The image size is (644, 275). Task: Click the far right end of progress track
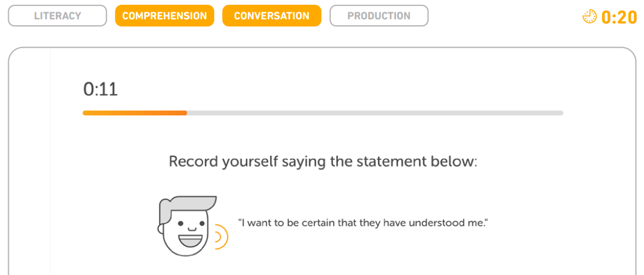(x=561, y=113)
